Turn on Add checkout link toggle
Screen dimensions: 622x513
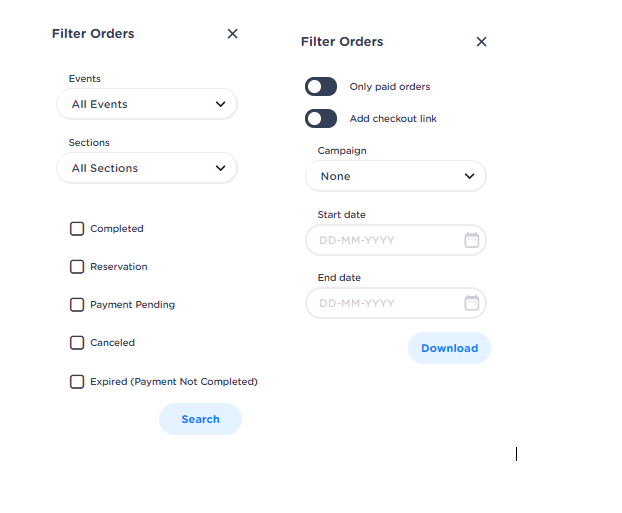click(x=321, y=119)
